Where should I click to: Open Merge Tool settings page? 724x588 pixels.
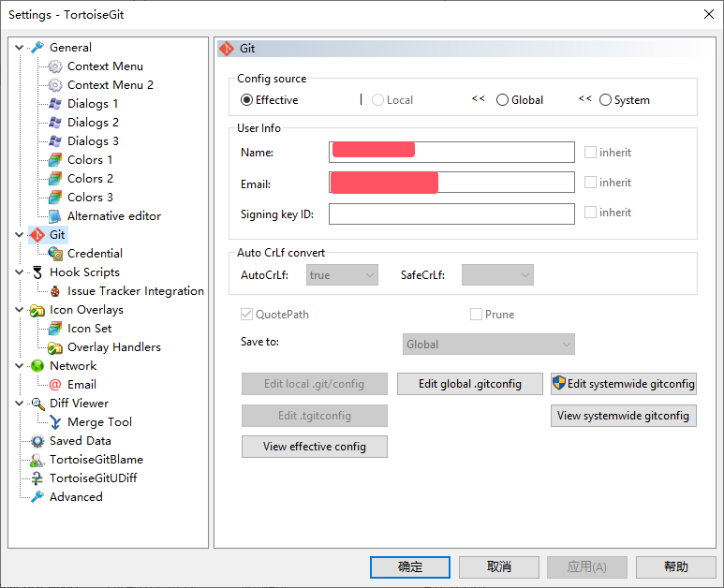(99, 422)
